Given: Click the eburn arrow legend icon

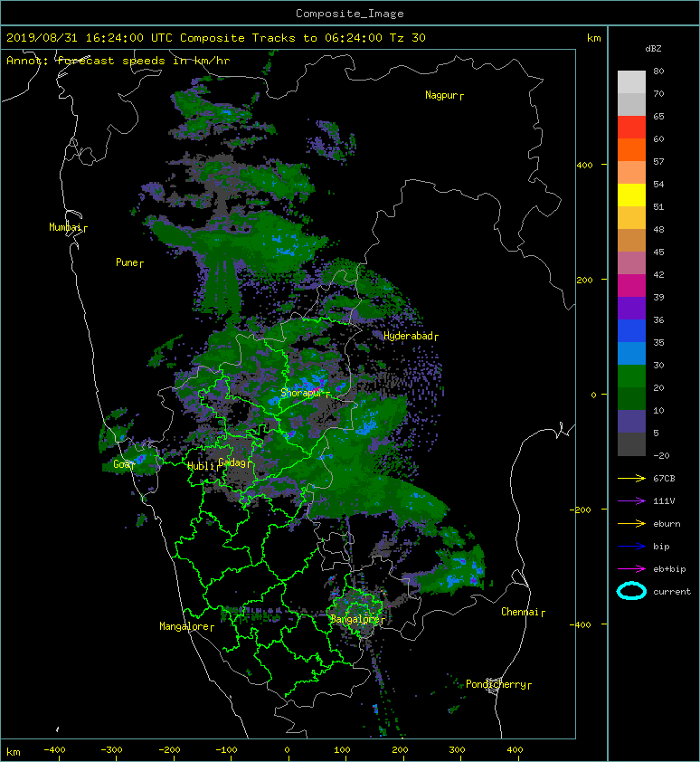Looking at the screenshot, I should 631,524.
